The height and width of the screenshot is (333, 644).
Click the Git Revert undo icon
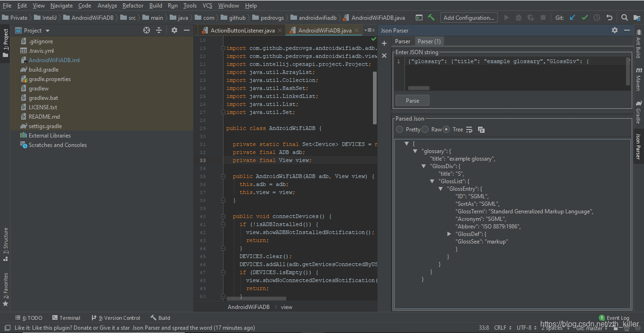point(609,17)
